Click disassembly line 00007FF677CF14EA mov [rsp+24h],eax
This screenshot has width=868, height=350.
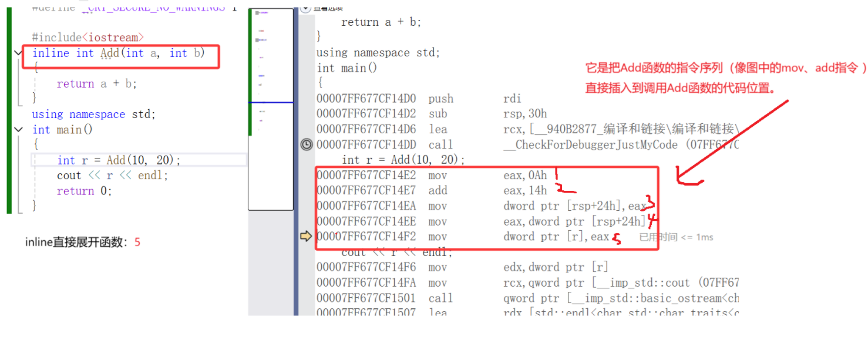pyautogui.click(x=482, y=206)
